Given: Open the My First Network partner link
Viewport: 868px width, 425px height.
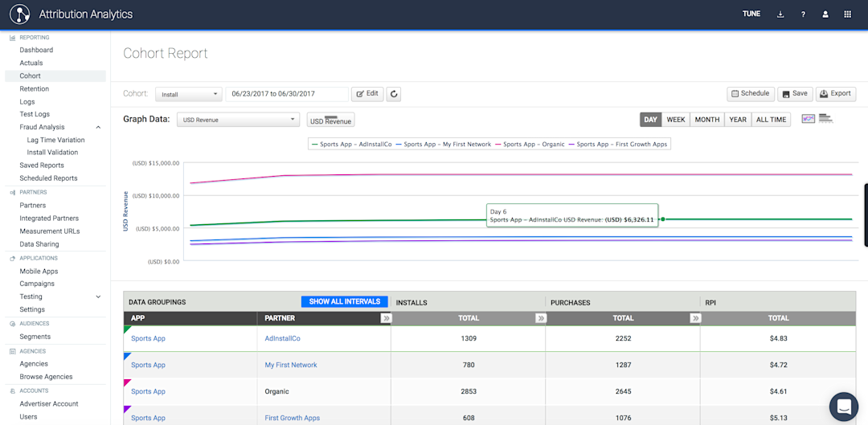Looking at the screenshot, I should coord(291,365).
